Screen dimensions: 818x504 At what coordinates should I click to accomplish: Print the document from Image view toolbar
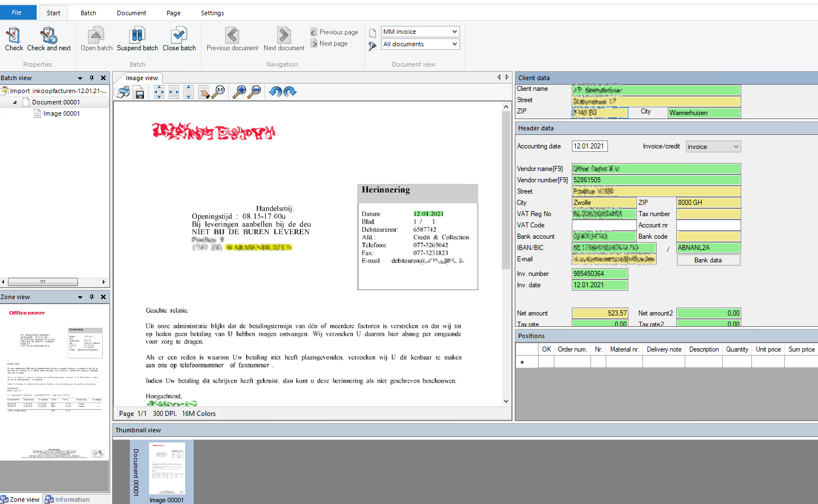(124, 92)
